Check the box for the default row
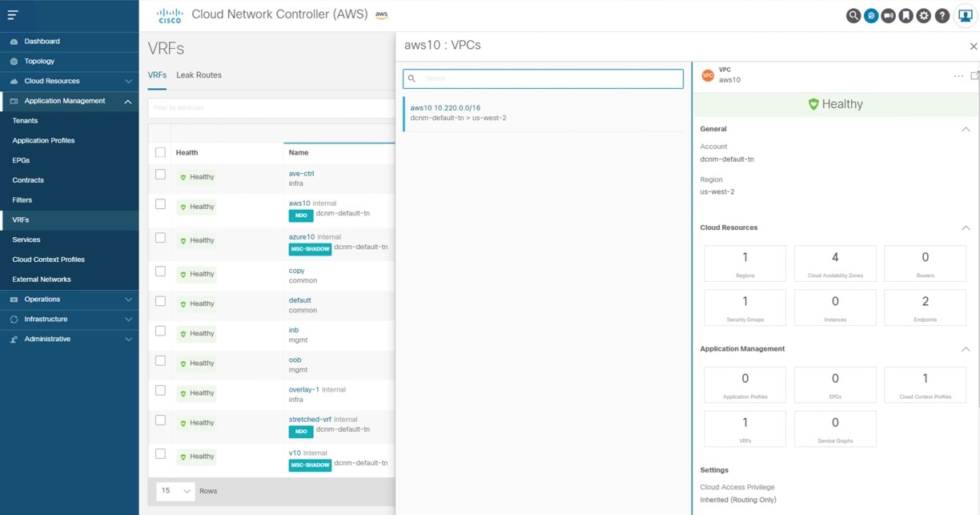This screenshot has width=980, height=515. tap(160, 301)
